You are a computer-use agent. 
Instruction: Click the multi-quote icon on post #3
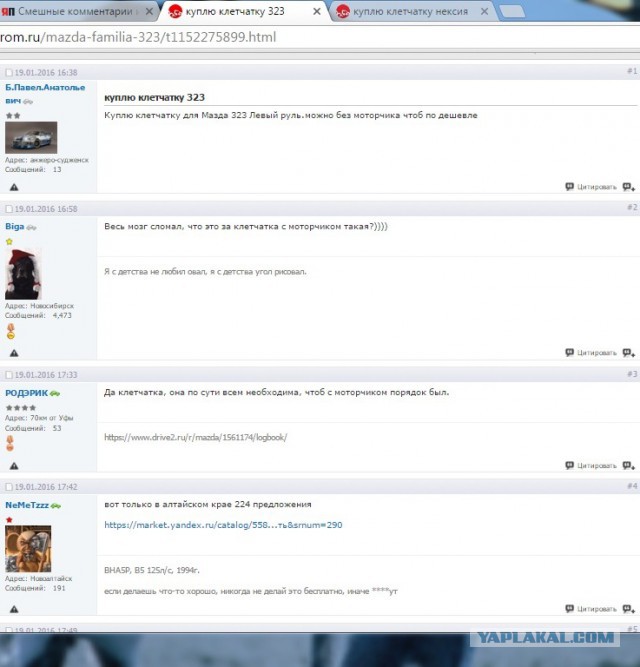click(628, 466)
